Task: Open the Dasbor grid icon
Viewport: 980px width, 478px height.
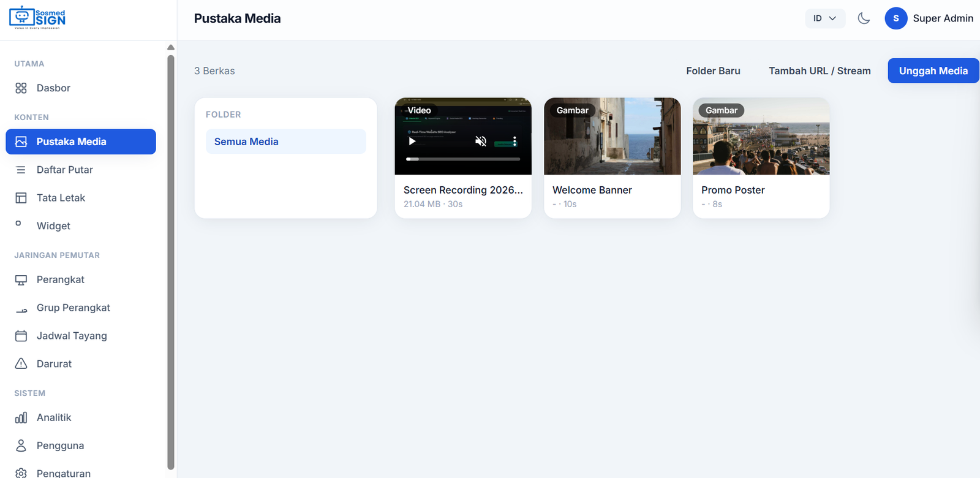Action: 21,88
